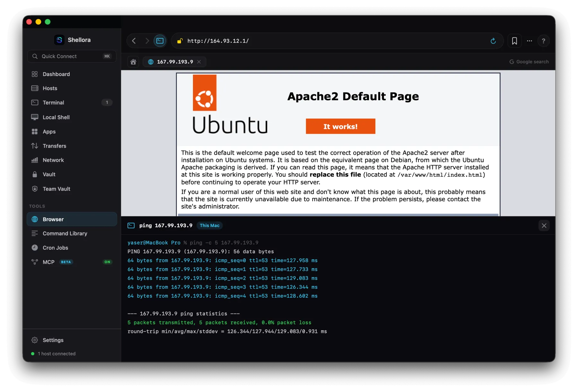The width and height of the screenshot is (578, 392).
Task: Open Cron Jobs
Action: (72, 248)
